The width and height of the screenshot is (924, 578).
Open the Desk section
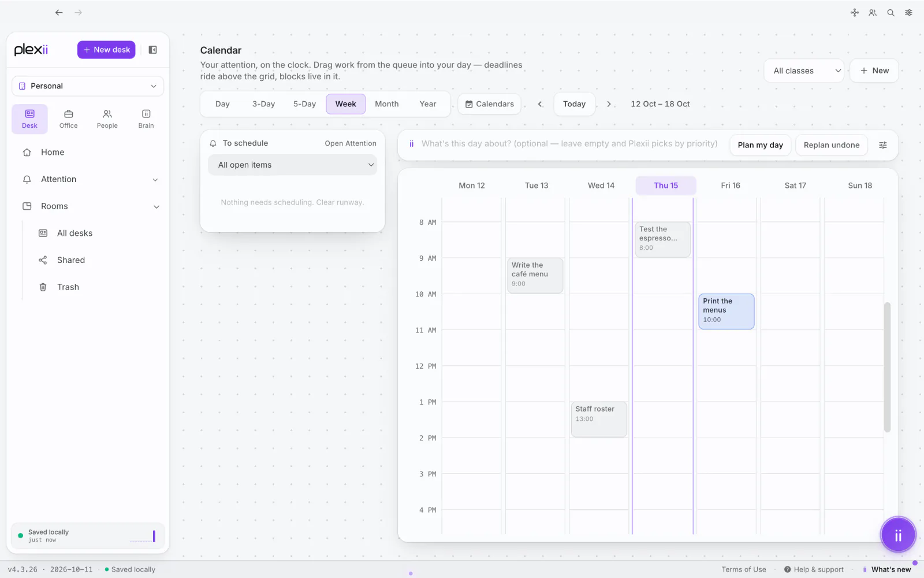point(29,119)
